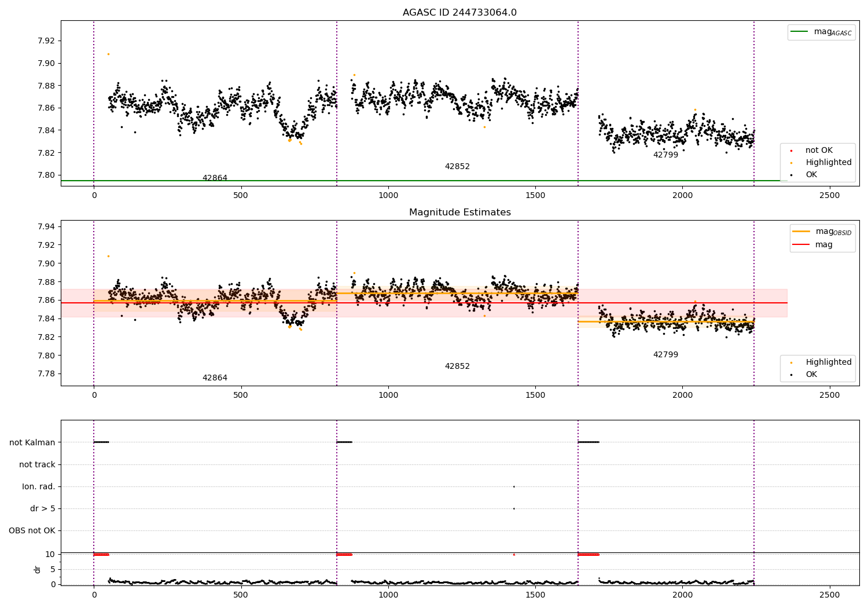Click the 7.90 tick in Magnitude Estimates plot
This screenshot has height=608, width=868.
point(45,263)
